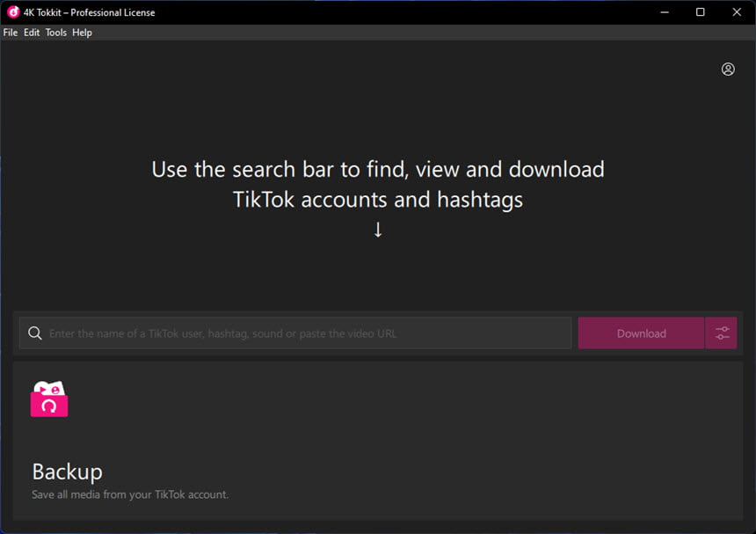Select the Backup title text
The height and width of the screenshot is (534, 756).
[x=67, y=472]
